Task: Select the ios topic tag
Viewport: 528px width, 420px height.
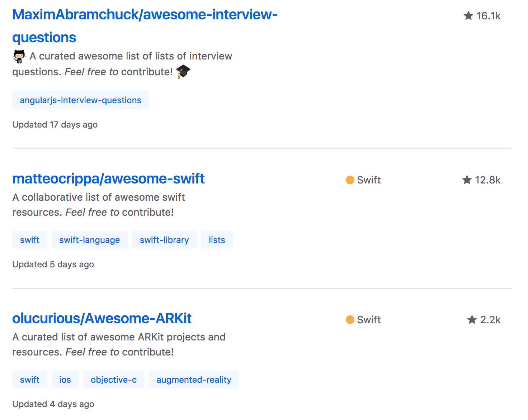Action: (x=65, y=380)
